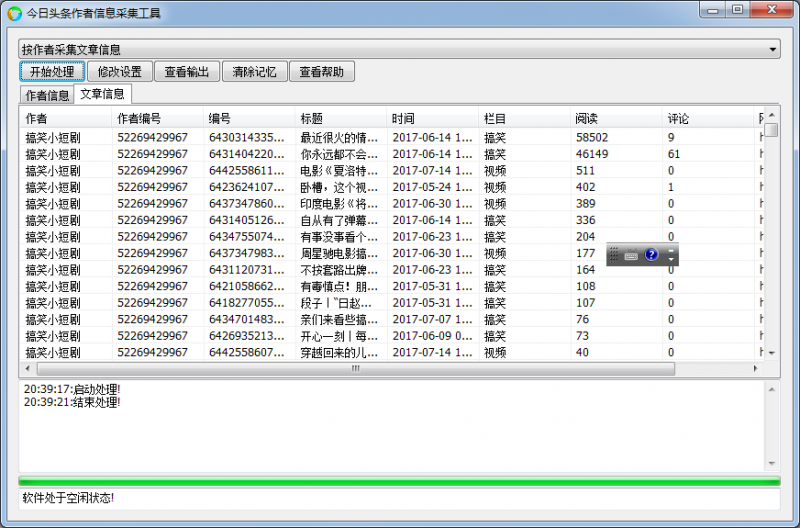This screenshot has height=528, width=800.
Task: Click log panel scroll up arrow
Action: [x=772, y=390]
